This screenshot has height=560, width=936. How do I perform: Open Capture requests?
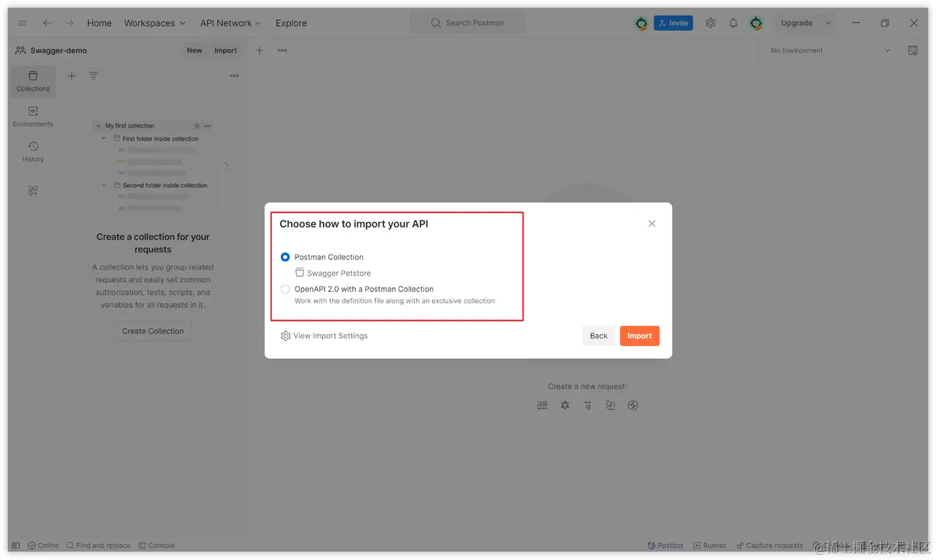pos(769,545)
